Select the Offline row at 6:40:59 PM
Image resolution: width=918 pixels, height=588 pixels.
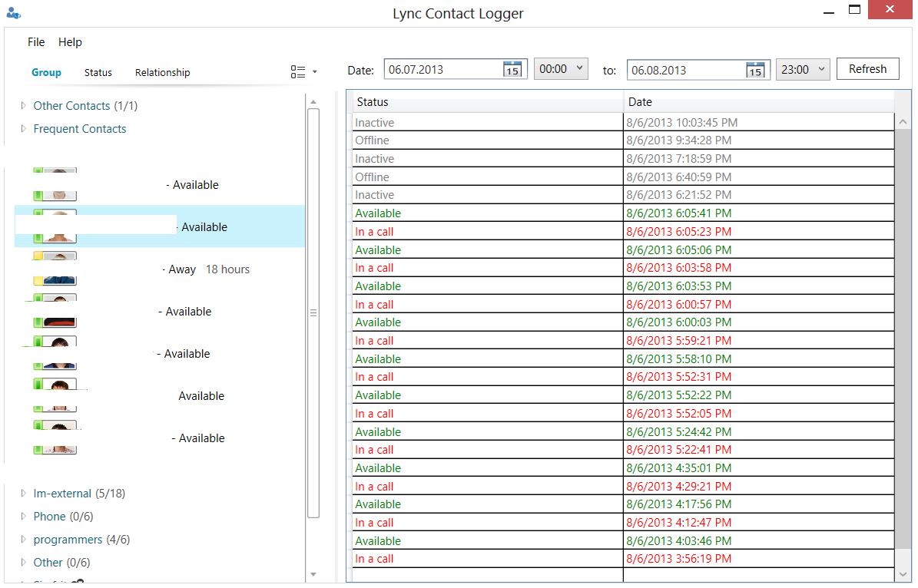[x=623, y=177]
